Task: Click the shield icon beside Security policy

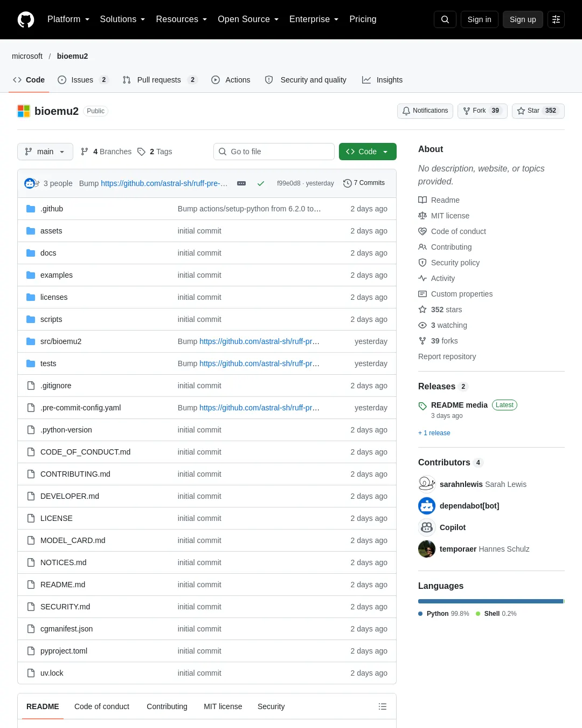Action: pos(422,263)
